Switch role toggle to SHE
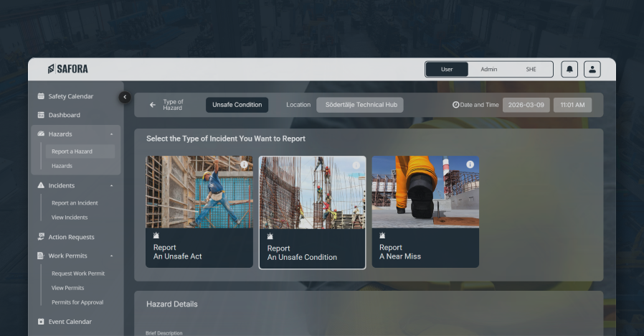Image resolution: width=644 pixels, height=336 pixels. pyautogui.click(x=531, y=69)
